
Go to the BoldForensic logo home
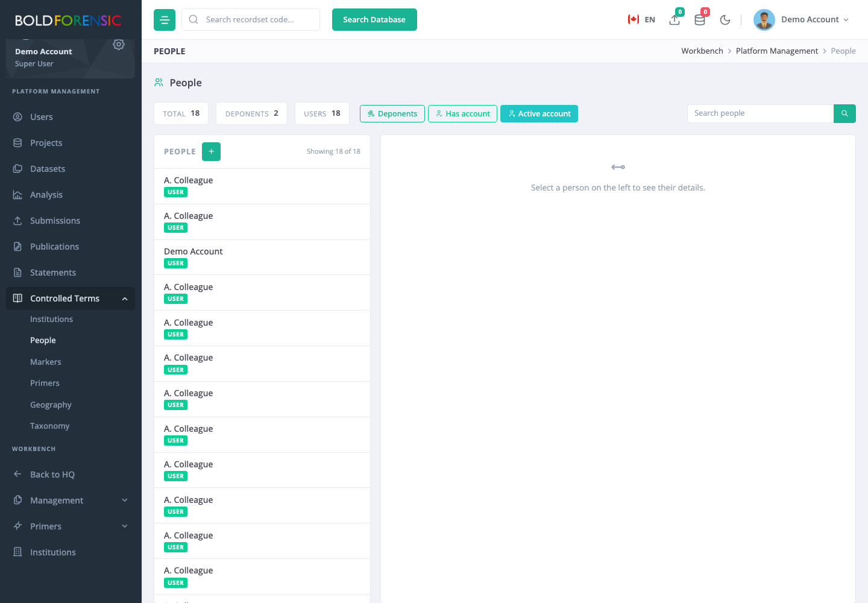tap(68, 21)
